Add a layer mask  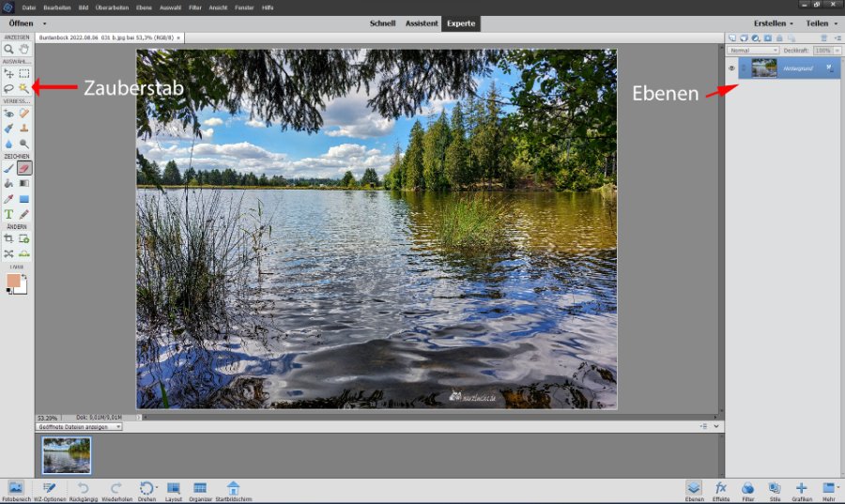(768, 38)
